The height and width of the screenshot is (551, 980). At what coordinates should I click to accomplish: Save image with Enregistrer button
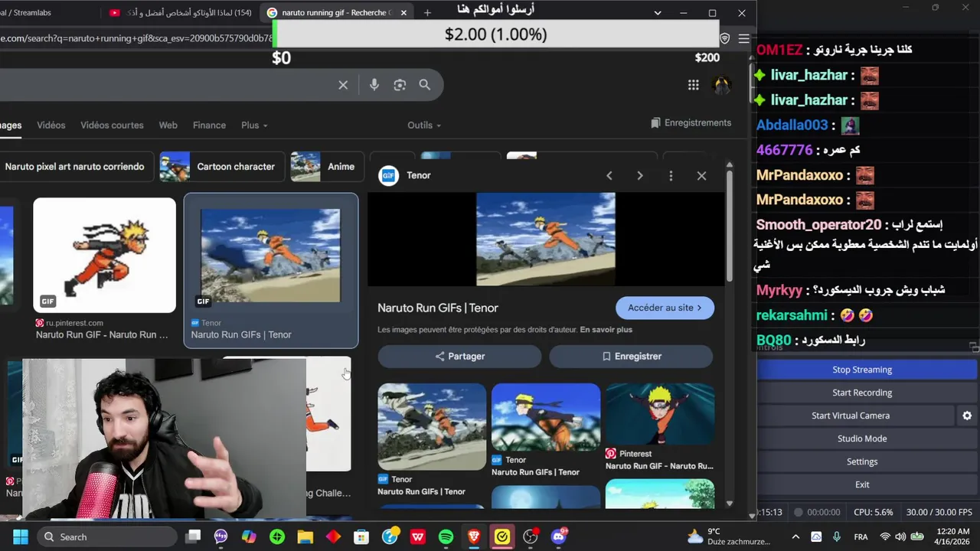click(x=631, y=356)
